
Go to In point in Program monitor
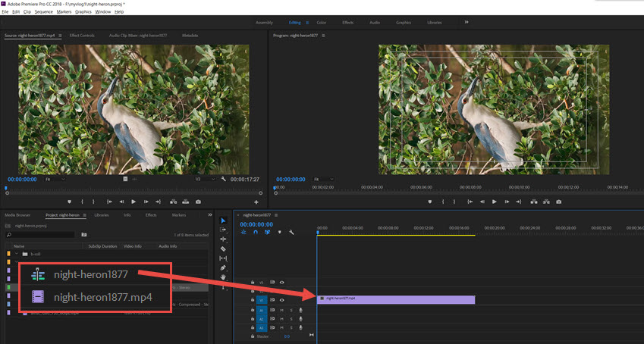coord(470,202)
